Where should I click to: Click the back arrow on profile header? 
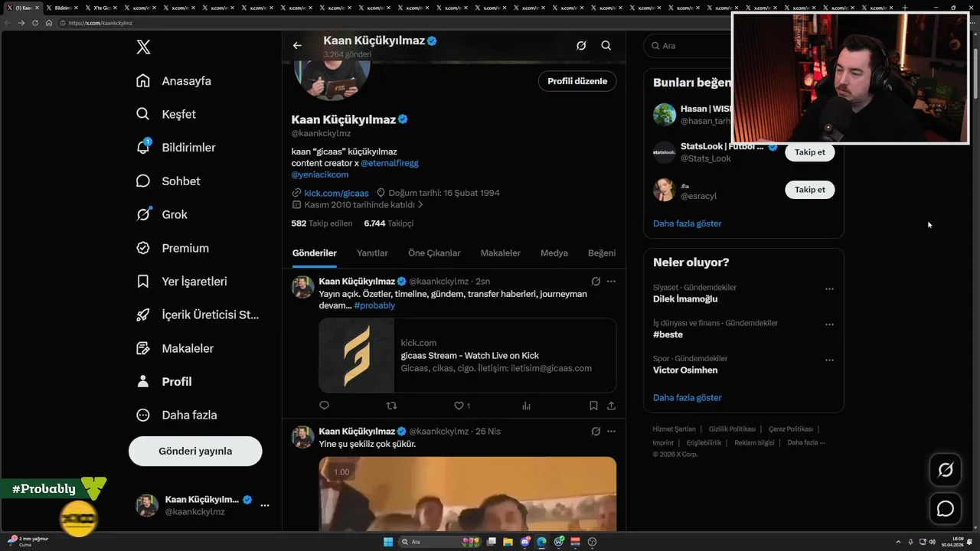(297, 45)
